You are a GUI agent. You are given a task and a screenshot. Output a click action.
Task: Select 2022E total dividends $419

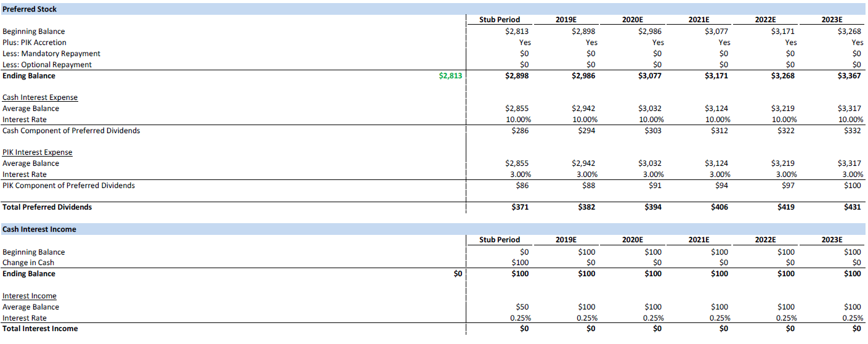point(787,207)
